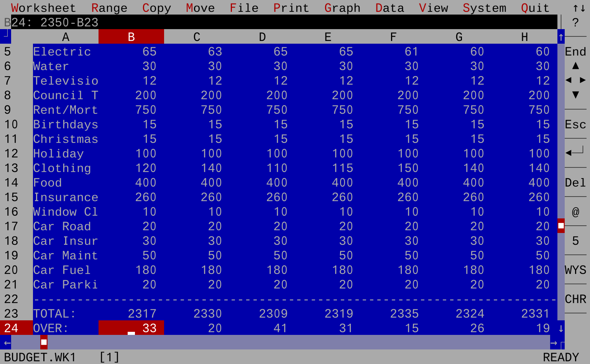The height and width of the screenshot is (364, 590).
Task: Open the Graph menu
Action: (x=342, y=8)
